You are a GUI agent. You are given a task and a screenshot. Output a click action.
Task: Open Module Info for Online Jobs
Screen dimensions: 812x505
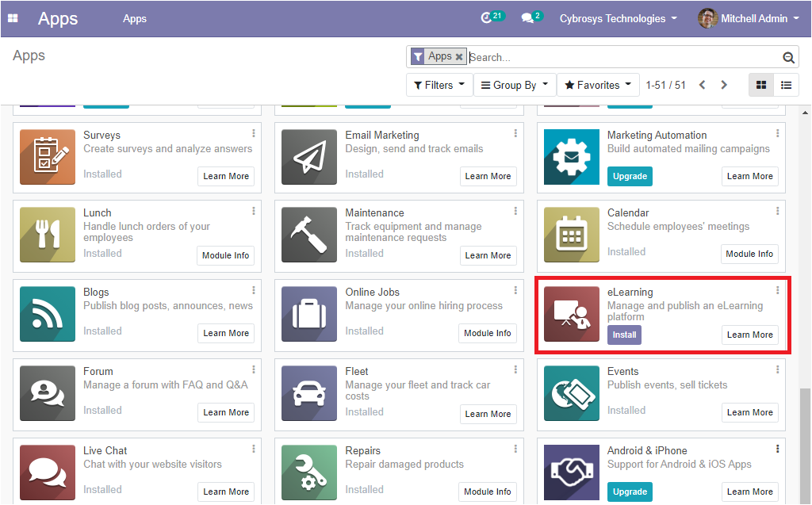click(x=488, y=333)
